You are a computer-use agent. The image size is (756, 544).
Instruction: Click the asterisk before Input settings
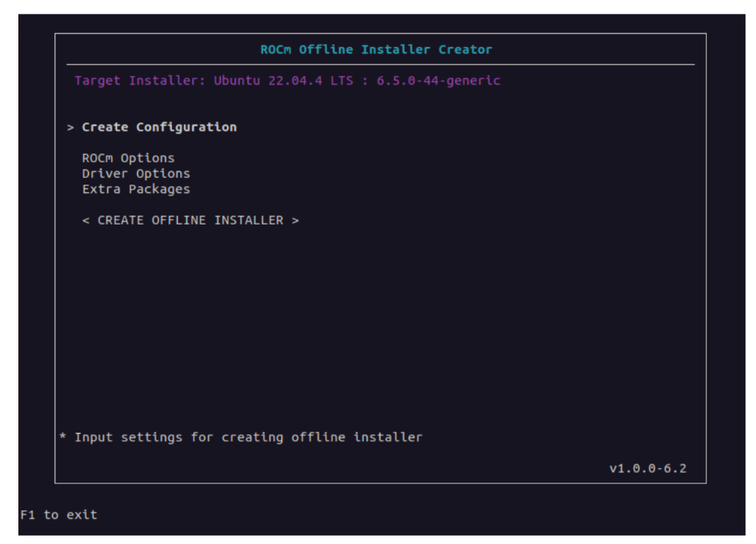[63, 438]
